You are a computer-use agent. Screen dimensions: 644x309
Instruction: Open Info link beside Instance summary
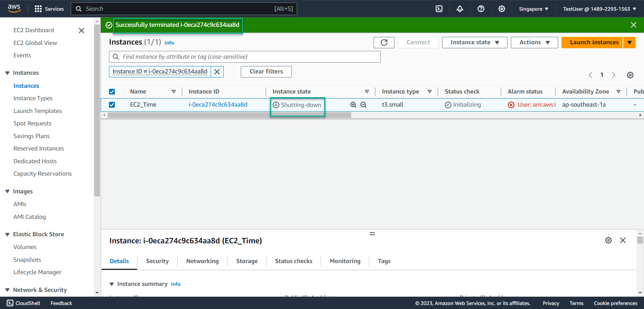tap(176, 284)
